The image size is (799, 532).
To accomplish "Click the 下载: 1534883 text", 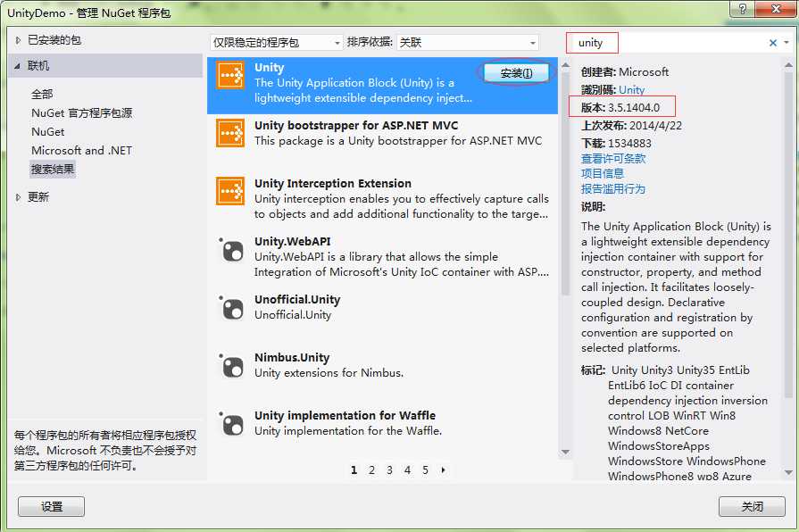I will tap(616, 144).
